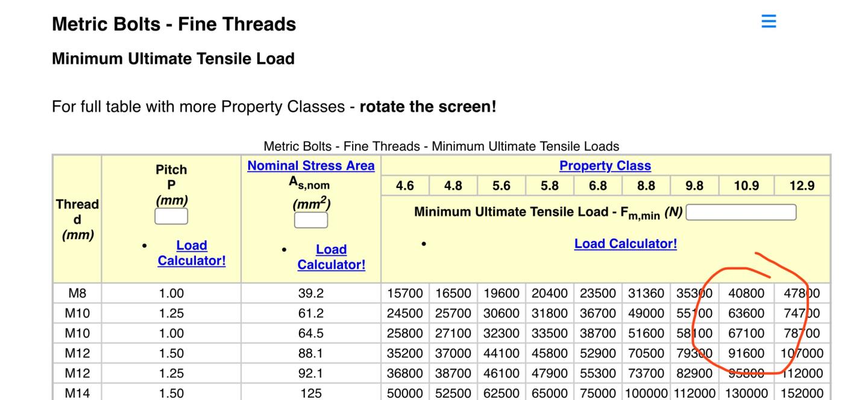Screen dimensions: 868x400
Task: Click the Minimum Ultimate Tensile Load input field
Action: pos(741,213)
